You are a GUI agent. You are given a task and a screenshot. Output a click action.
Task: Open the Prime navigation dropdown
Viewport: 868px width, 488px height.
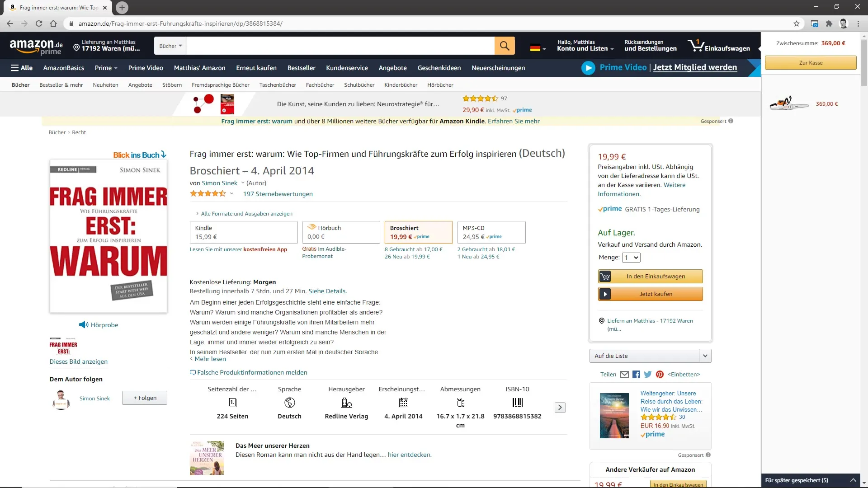(106, 68)
